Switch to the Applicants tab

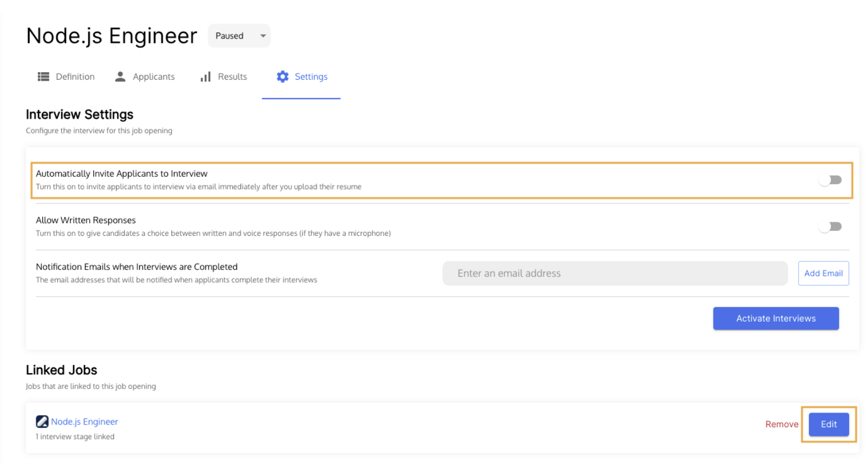pyautogui.click(x=145, y=76)
